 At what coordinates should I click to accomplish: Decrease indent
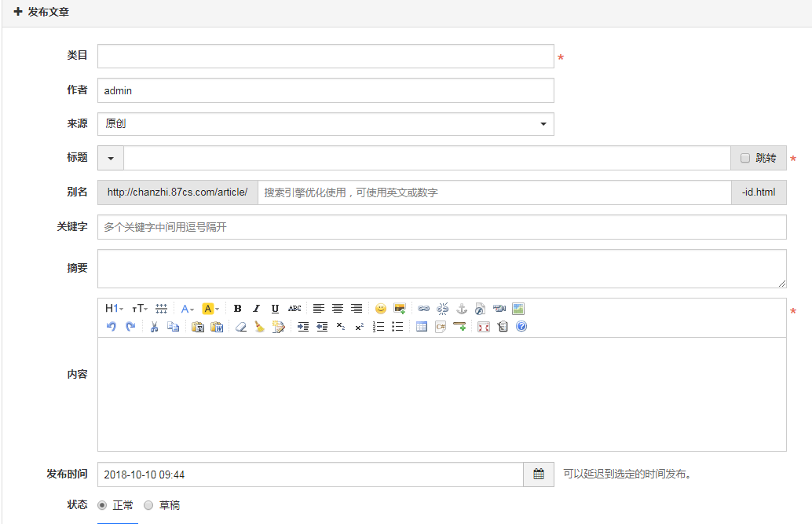(322, 327)
